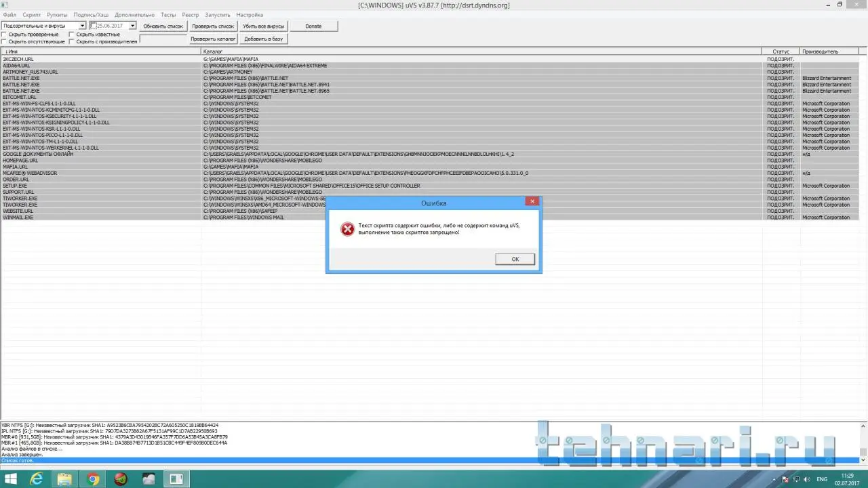
Task: Click the Donate button
Action: [x=313, y=26]
